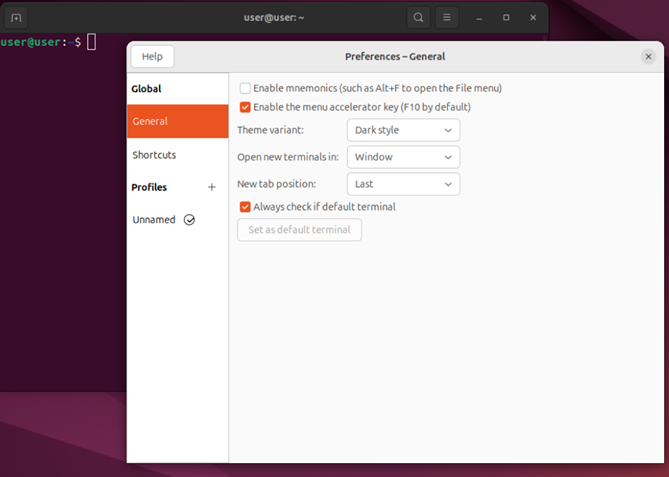Viewport: 669px width, 477px height.
Task: Select the Unnamed profile
Action: [x=177, y=220]
